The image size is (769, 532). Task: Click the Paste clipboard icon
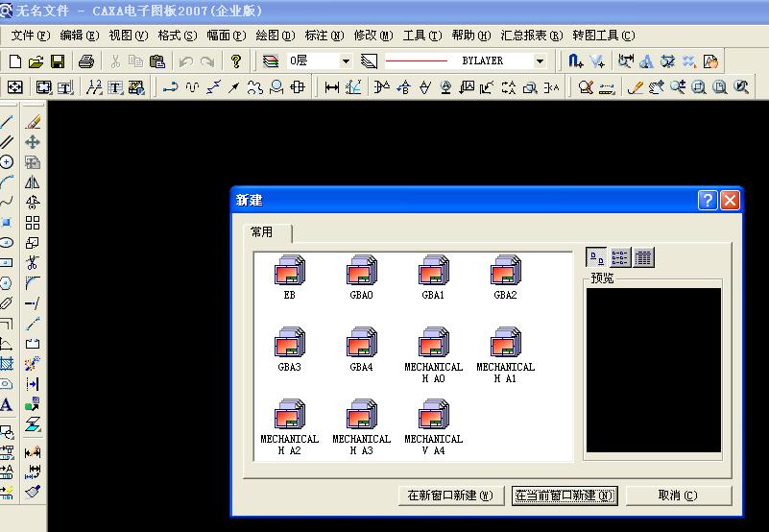point(156,61)
